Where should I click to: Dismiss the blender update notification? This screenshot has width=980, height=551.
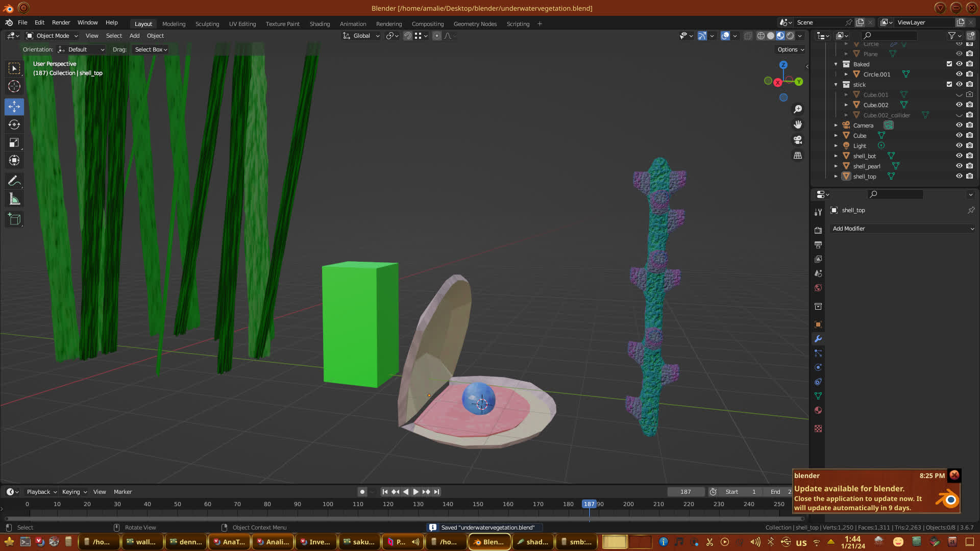pos(954,475)
